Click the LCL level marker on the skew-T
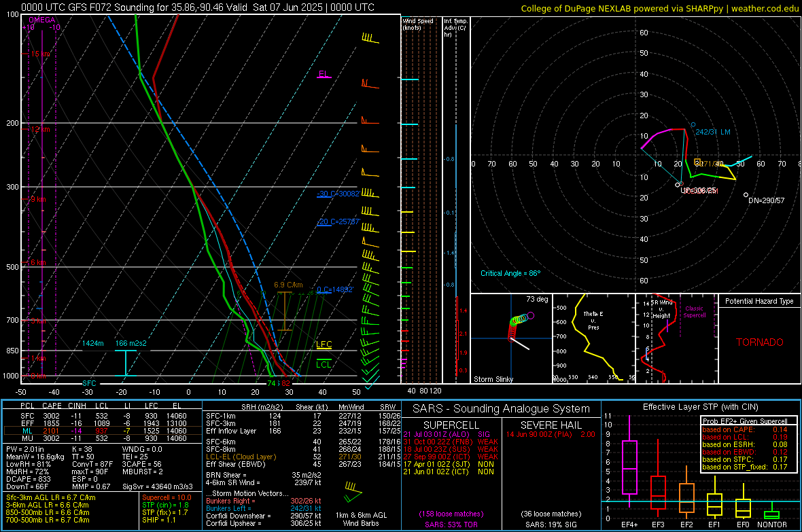This screenshot has width=802, height=532. click(x=324, y=364)
